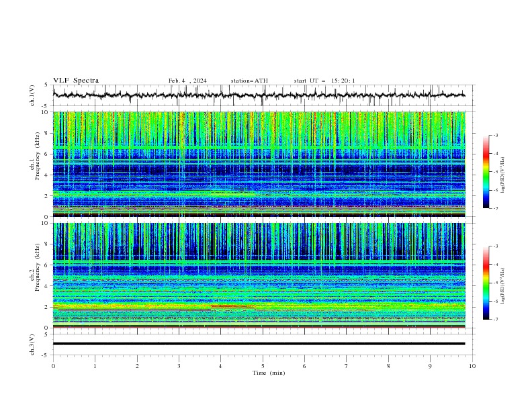The image size is (532, 411).
Task: Click the ch.2 colorbar "-7" tick value
Action: pyautogui.click(x=496, y=319)
